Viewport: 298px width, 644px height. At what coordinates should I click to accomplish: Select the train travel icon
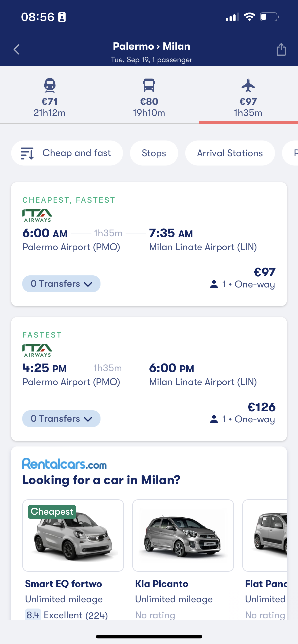49,85
